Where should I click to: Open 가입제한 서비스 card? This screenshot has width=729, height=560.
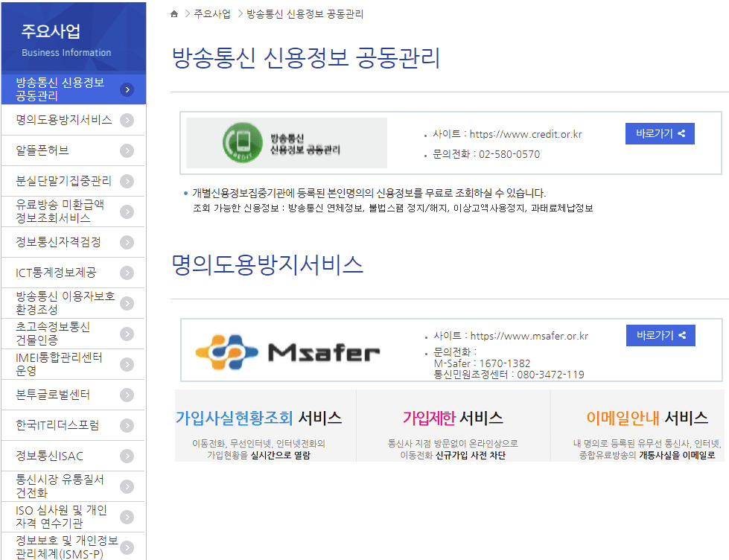[453, 425]
